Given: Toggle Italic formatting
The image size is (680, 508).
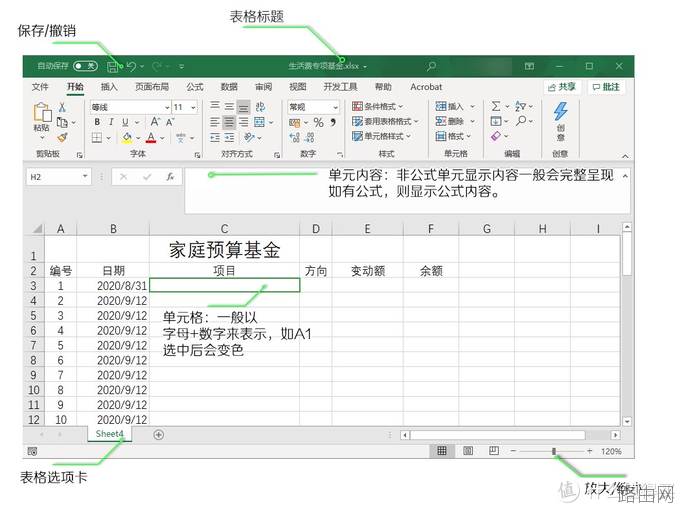Looking at the screenshot, I should 111,122.
